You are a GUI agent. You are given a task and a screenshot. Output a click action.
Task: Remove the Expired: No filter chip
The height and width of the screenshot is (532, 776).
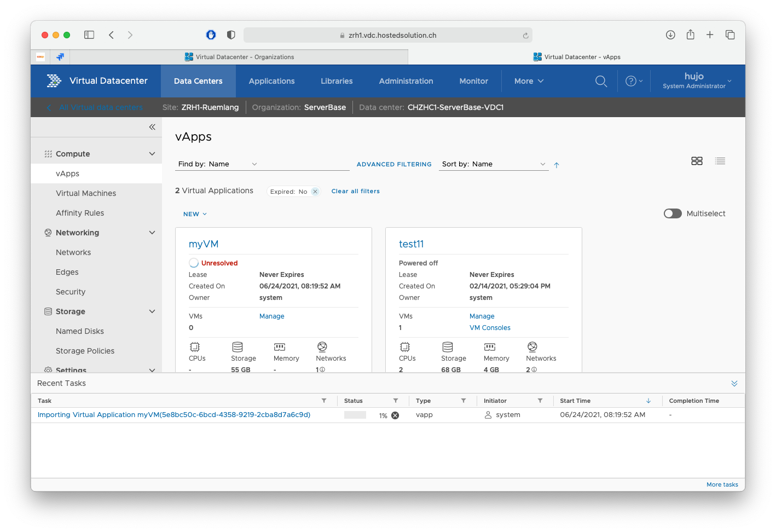[315, 192]
